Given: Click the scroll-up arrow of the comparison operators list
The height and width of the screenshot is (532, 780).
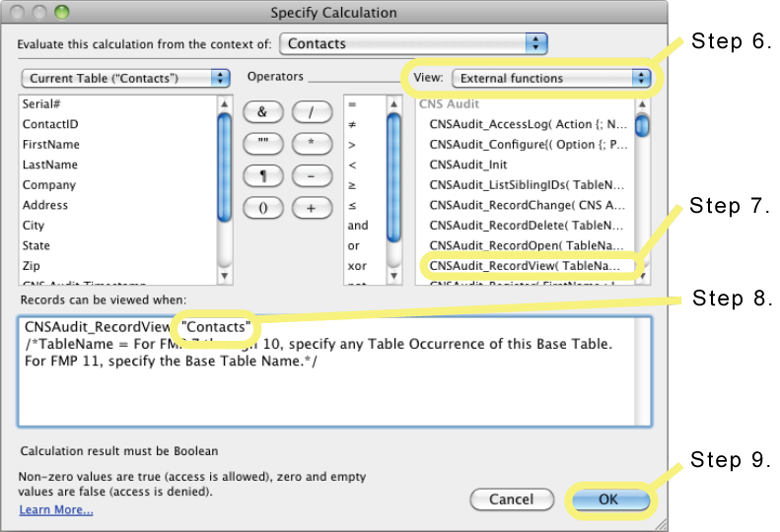Looking at the screenshot, I should tap(394, 103).
